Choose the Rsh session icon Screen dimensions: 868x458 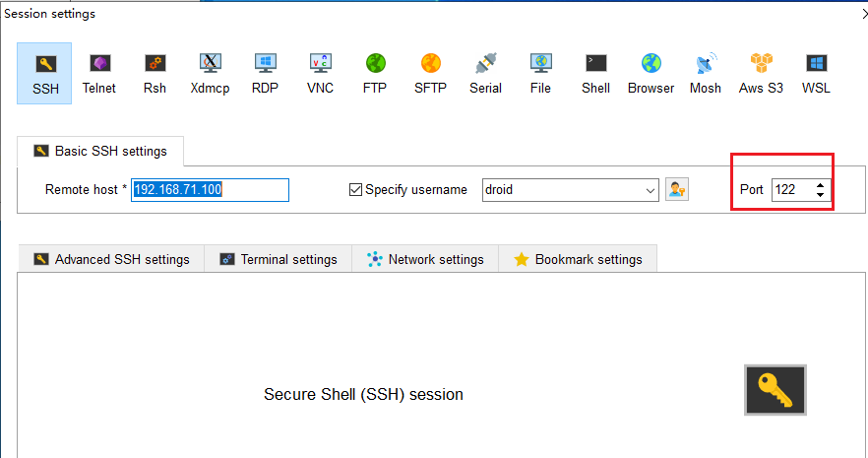[155, 73]
